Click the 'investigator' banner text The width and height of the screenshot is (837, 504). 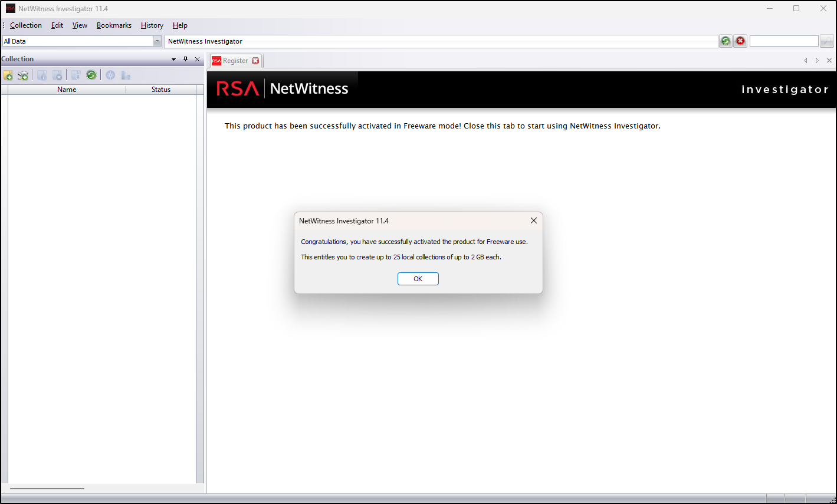785,90
